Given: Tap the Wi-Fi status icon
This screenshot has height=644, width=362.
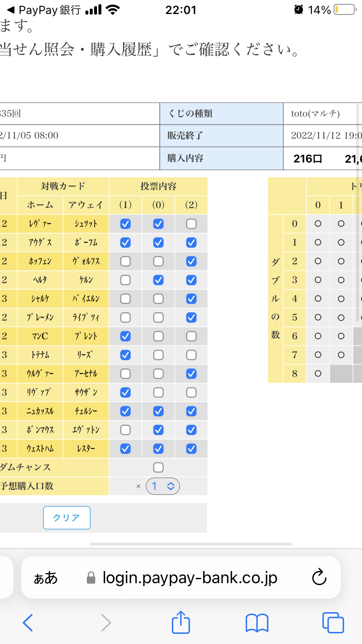Looking at the screenshot, I should (112, 10).
